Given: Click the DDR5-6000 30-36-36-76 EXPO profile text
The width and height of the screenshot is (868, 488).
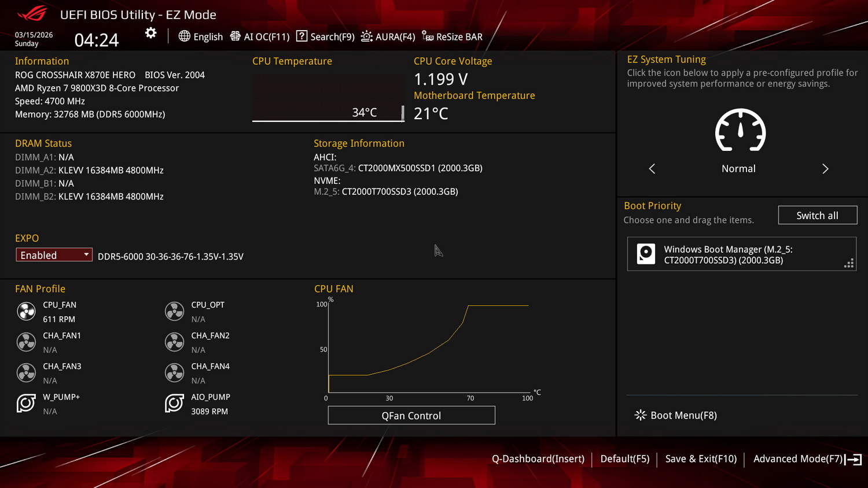Looking at the screenshot, I should coord(171,257).
